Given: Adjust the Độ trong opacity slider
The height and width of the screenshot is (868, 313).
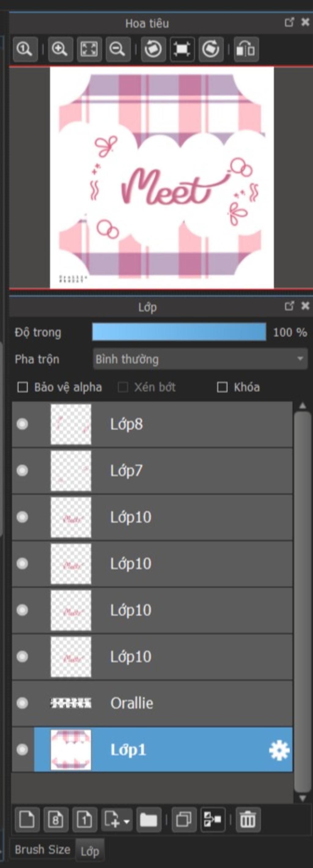Looking at the screenshot, I should click(179, 332).
